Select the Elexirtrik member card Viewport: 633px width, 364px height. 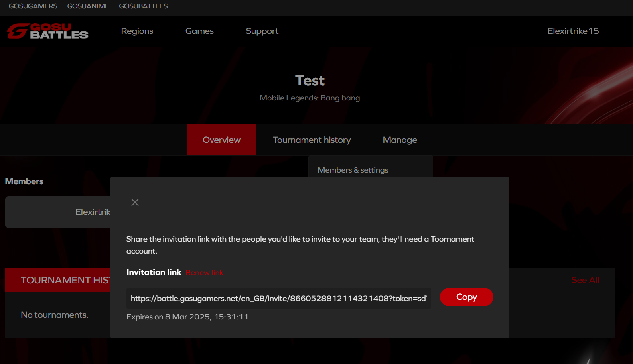tap(58, 212)
